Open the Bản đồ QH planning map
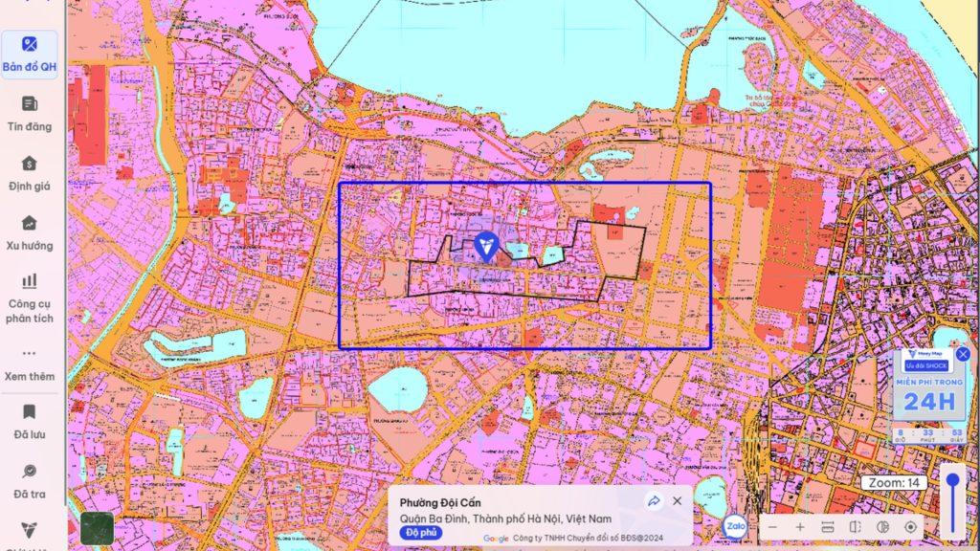Image resolution: width=980 pixels, height=551 pixels. click(30, 54)
